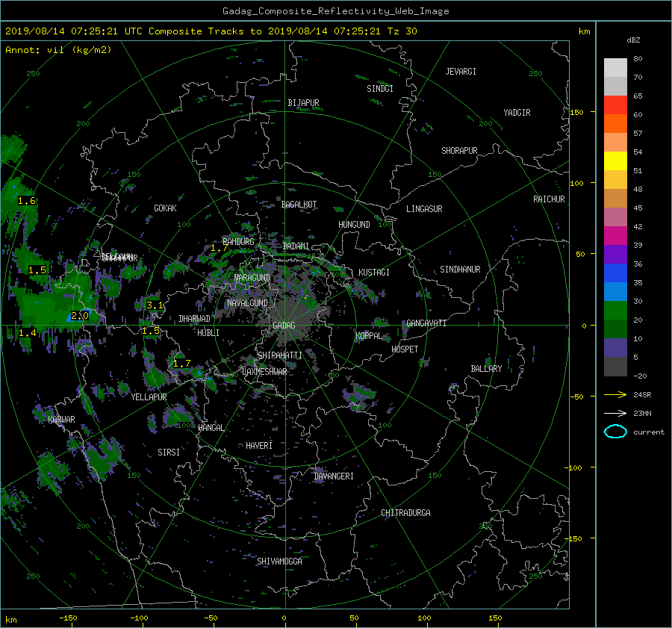Viewport: 672px width, 628px height.
Task: Click the LINGASUR city label
Action: click(x=424, y=209)
